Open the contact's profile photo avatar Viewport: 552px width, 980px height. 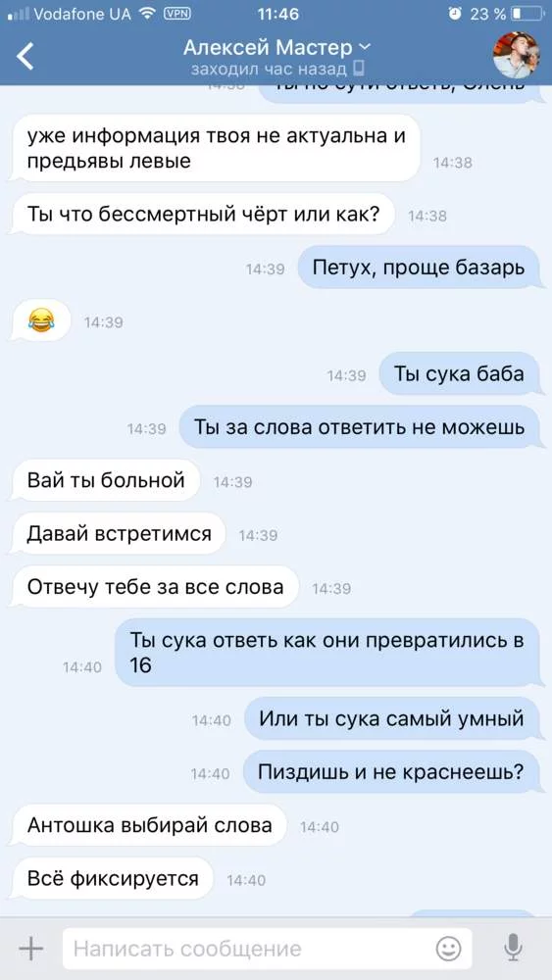pos(517,55)
